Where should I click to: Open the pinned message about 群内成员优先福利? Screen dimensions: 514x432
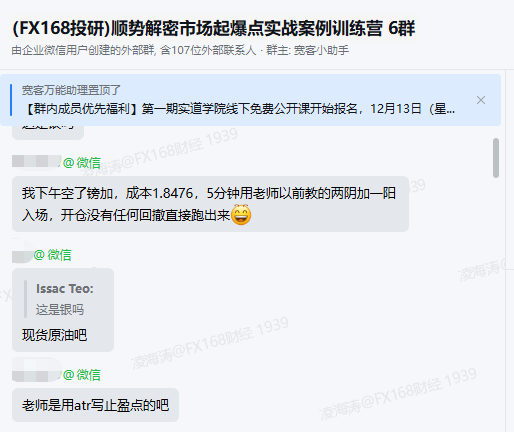pos(239,109)
